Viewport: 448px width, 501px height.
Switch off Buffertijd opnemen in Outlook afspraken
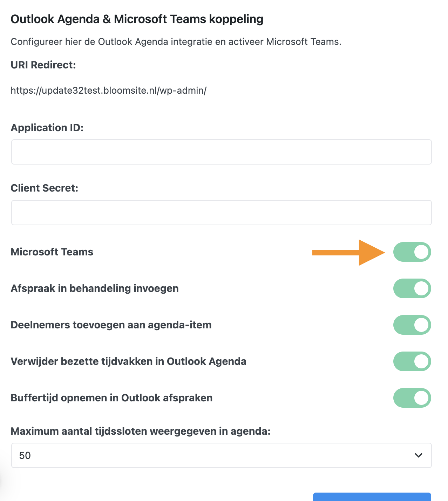point(412,398)
